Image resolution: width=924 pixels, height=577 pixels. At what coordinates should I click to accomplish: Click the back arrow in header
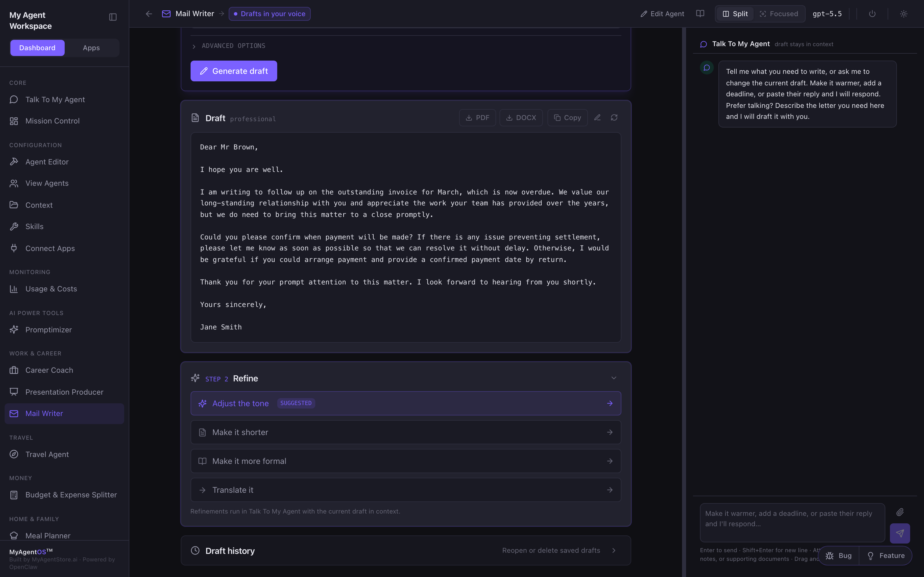click(149, 14)
